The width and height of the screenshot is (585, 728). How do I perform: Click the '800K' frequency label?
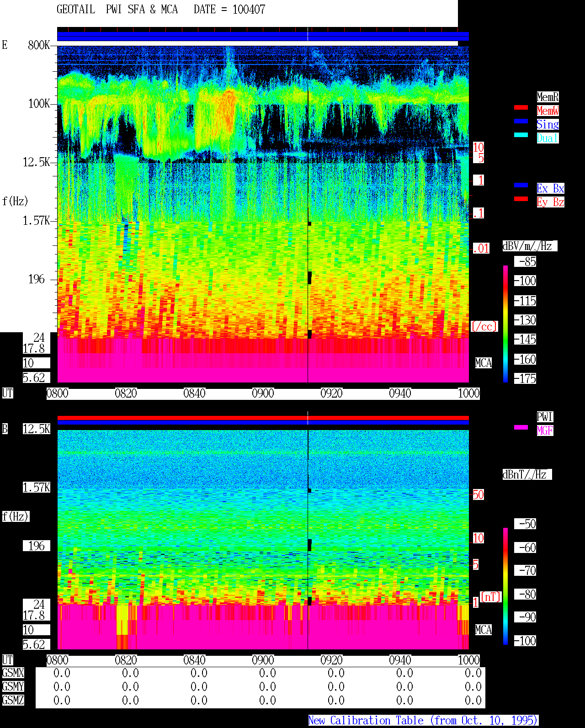pyautogui.click(x=39, y=45)
